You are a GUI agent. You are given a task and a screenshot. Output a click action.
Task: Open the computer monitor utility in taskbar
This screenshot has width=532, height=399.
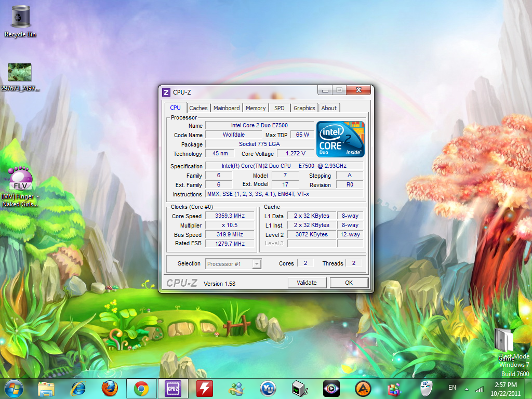(x=300, y=389)
